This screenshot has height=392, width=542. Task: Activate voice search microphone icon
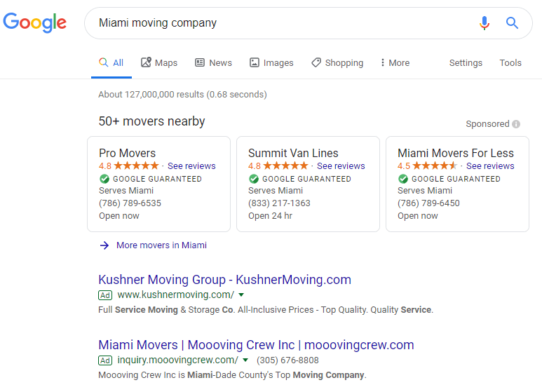485,23
